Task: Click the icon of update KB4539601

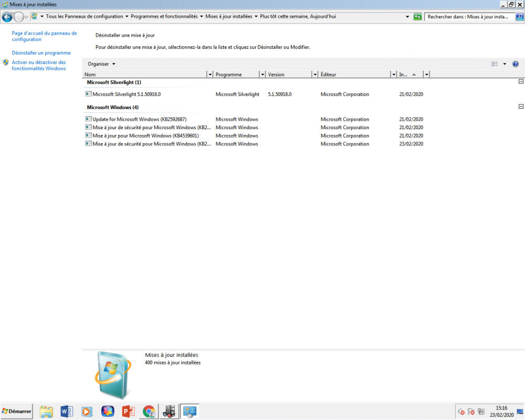Action: (x=88, y=135)
